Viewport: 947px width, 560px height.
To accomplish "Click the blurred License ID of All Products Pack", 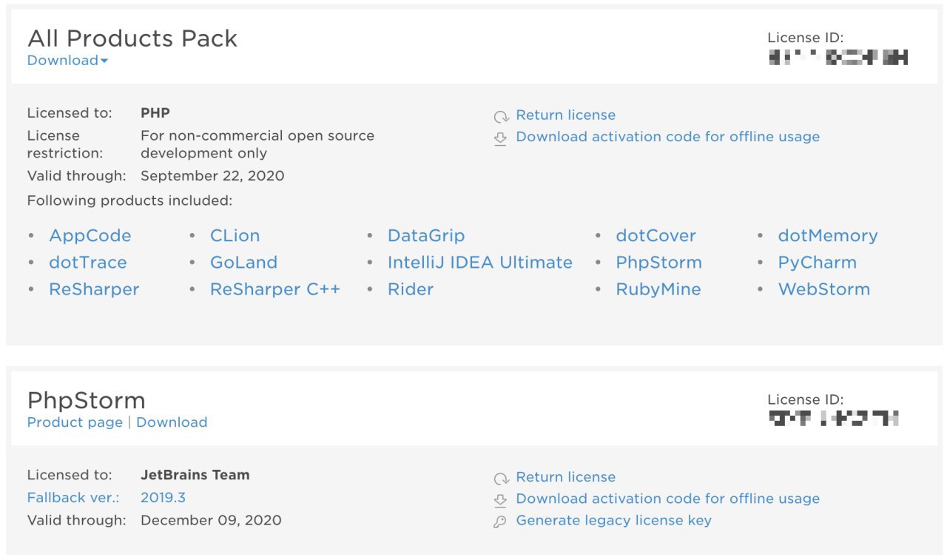I will pos(838,57).
